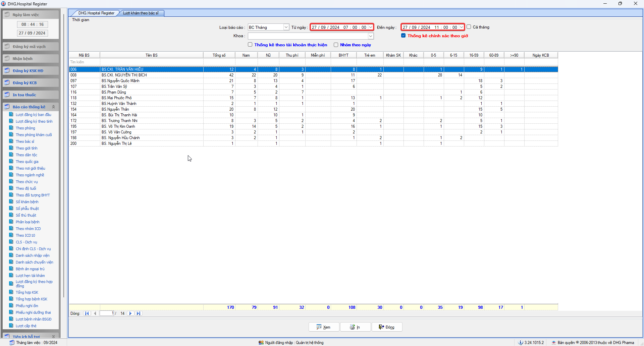Click the Tìm kiếm filter field under Mã BS
Screen dimensions: 644x346
pos(84,62)
